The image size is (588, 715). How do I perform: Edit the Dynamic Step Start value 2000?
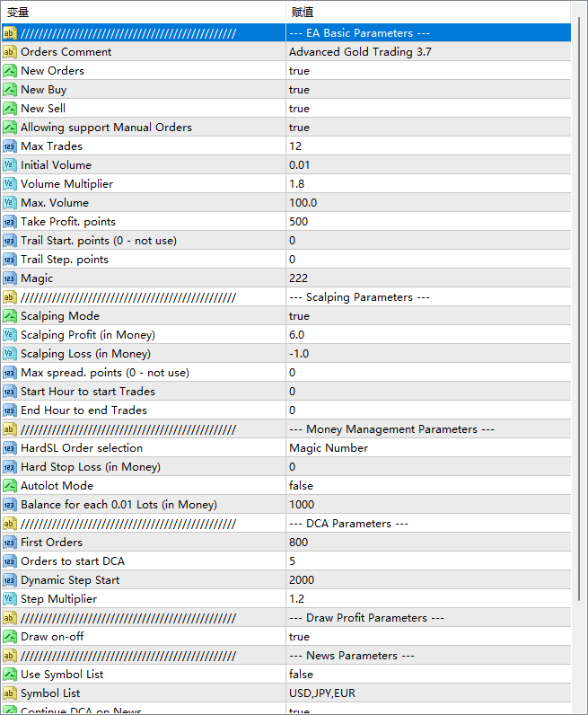point(428,580)
